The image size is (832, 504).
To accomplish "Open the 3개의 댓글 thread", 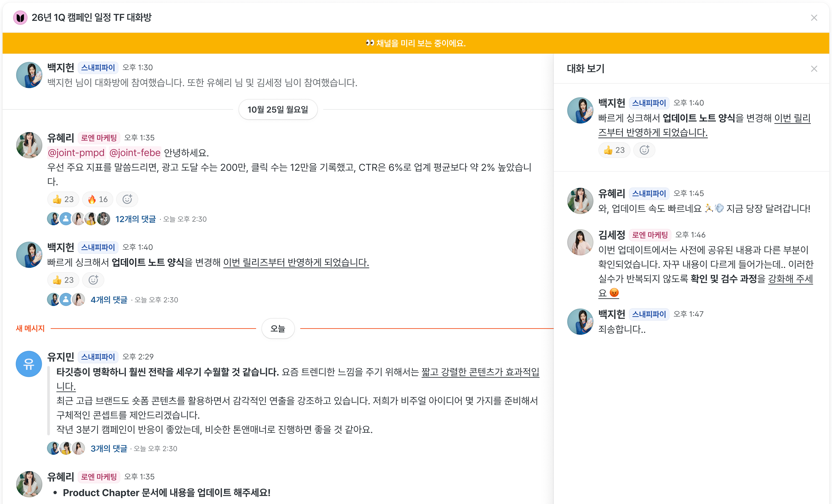I will (x=109, y=448).
